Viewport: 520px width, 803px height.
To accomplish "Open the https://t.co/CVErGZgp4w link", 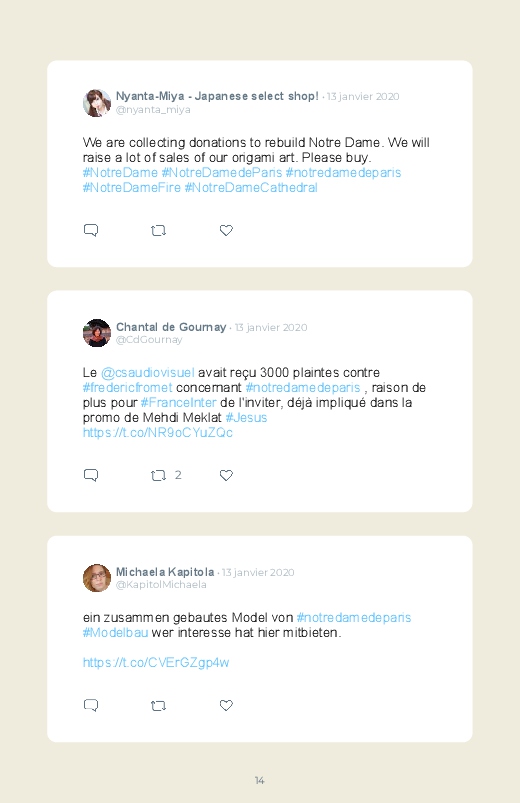I will (x=156, y=663).
